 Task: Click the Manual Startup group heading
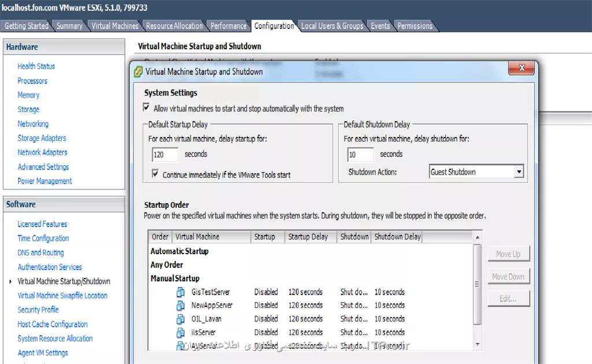coord(175,278)
